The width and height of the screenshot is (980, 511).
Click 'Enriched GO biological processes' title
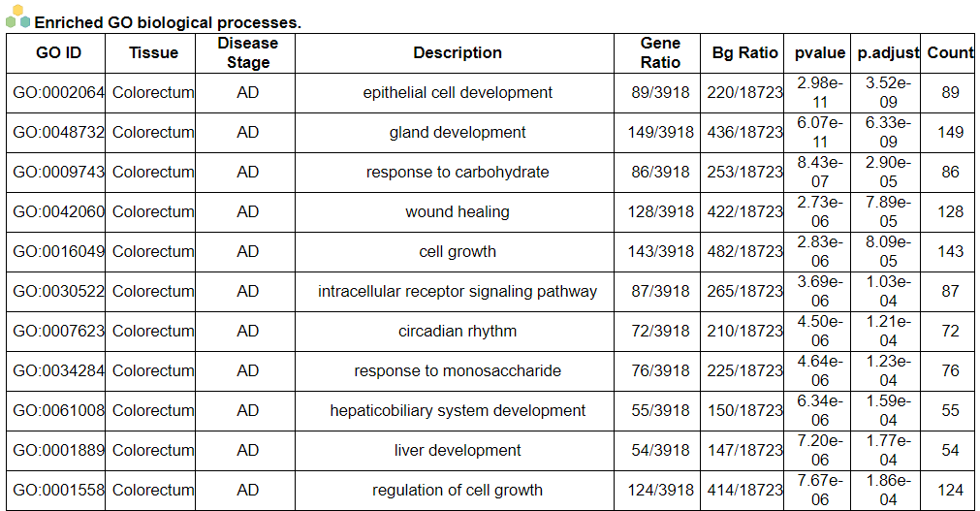coord(167,22)
